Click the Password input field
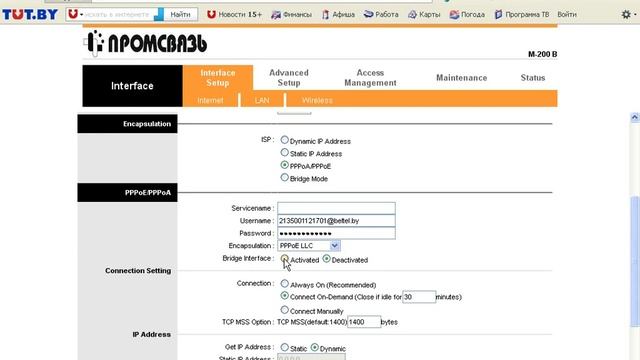This screenshot has width=640, height=360. click(x=336, y=233)
